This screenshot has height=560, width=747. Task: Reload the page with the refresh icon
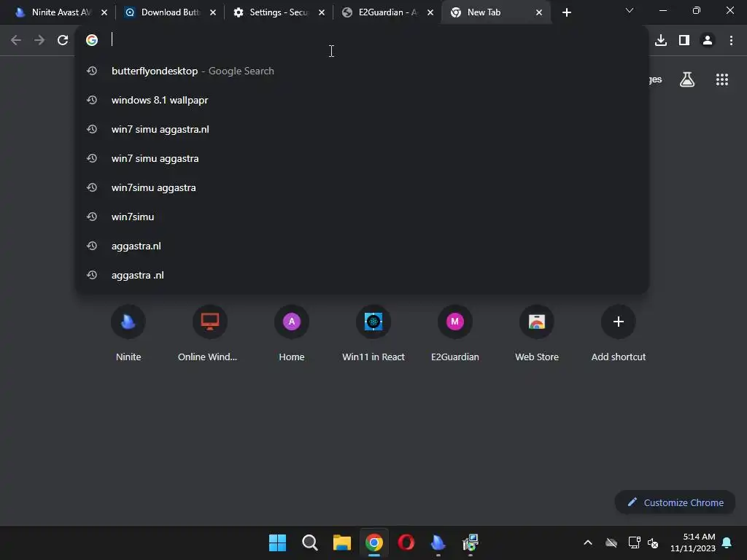tap(63, 41)
